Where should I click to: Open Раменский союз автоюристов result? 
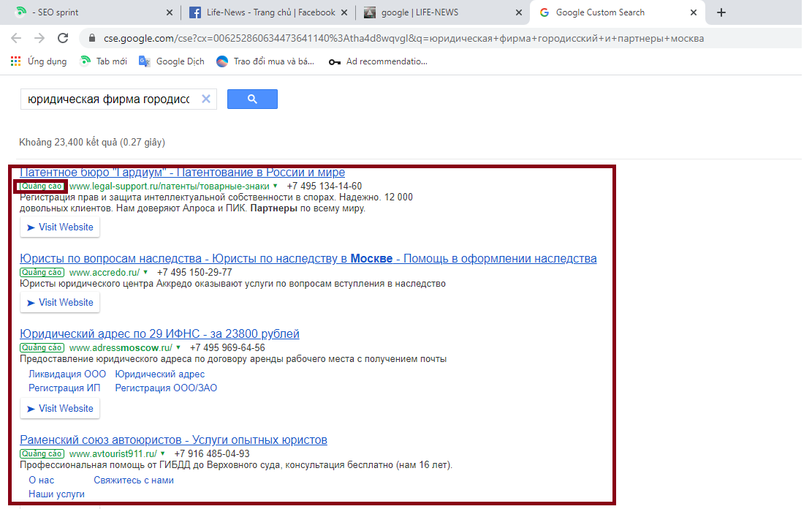(x=173, y=440)
